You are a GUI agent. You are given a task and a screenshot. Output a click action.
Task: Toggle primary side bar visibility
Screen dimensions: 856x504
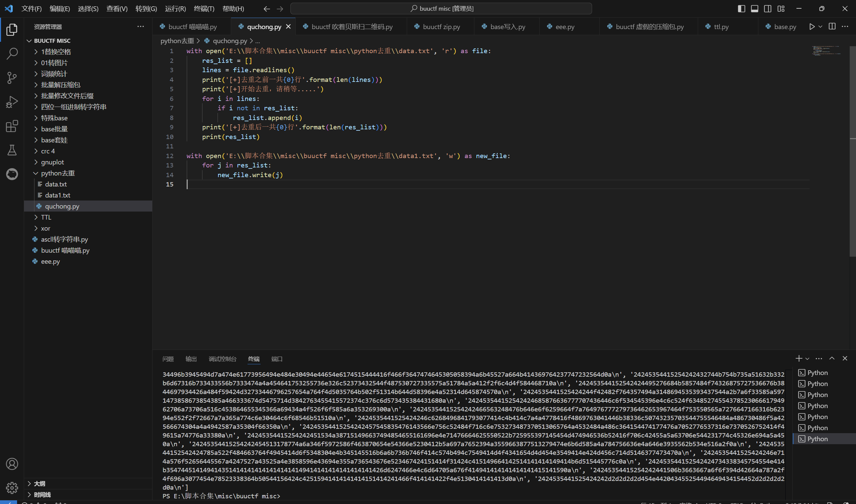coord(742,9)
